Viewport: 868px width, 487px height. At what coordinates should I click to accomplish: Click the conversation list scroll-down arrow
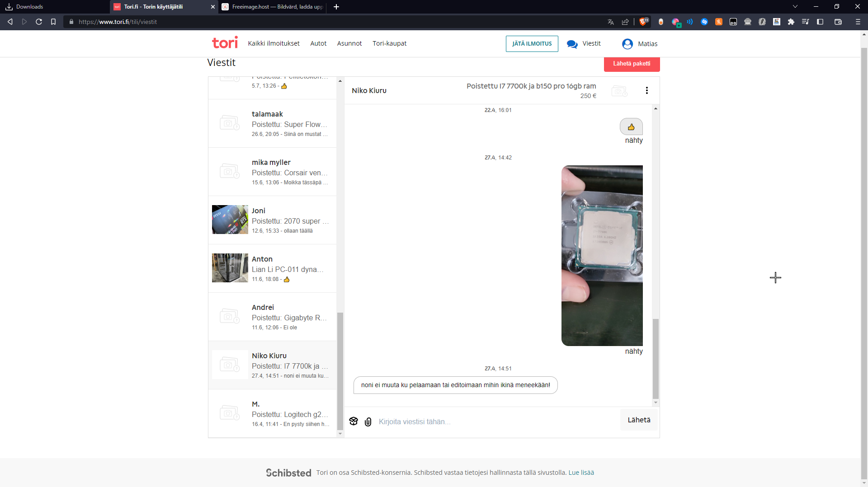340,434
